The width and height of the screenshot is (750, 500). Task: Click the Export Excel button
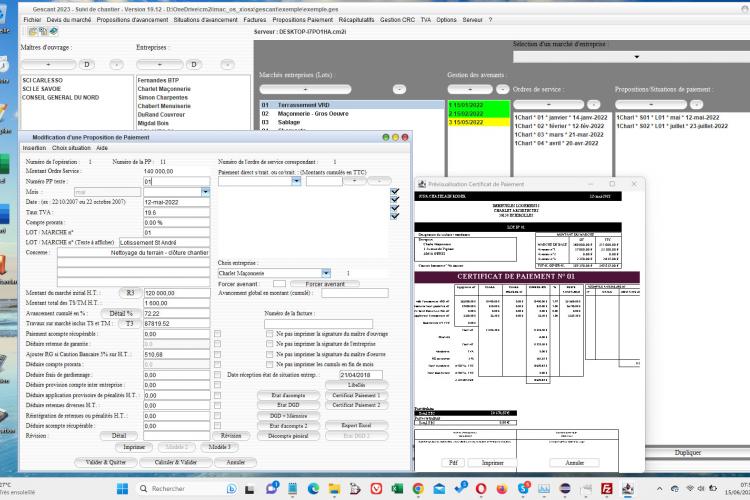356,425
